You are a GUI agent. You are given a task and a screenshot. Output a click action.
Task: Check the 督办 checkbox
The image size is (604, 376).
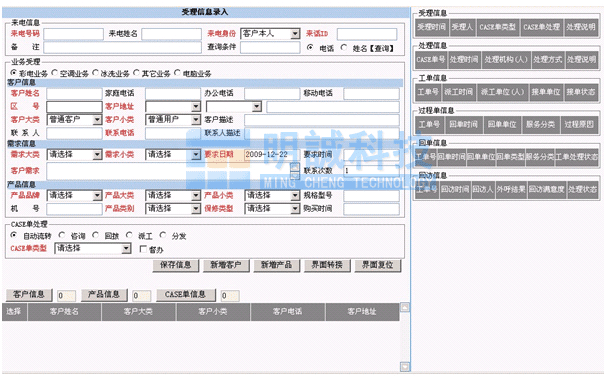[143, 249]
